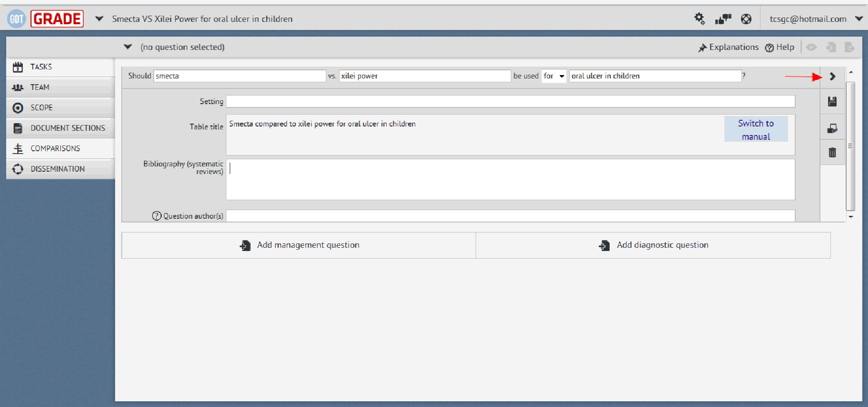This screenshot has height=407, width=868.
Task: Click the circular arrows icon beside DISSEMINATION
Action: coord(18,169)
